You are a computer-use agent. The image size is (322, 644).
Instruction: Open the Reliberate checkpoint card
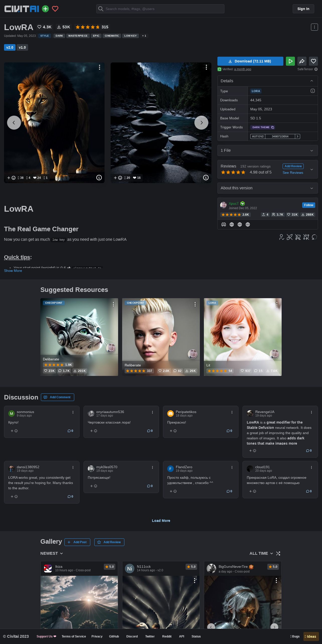161,337
